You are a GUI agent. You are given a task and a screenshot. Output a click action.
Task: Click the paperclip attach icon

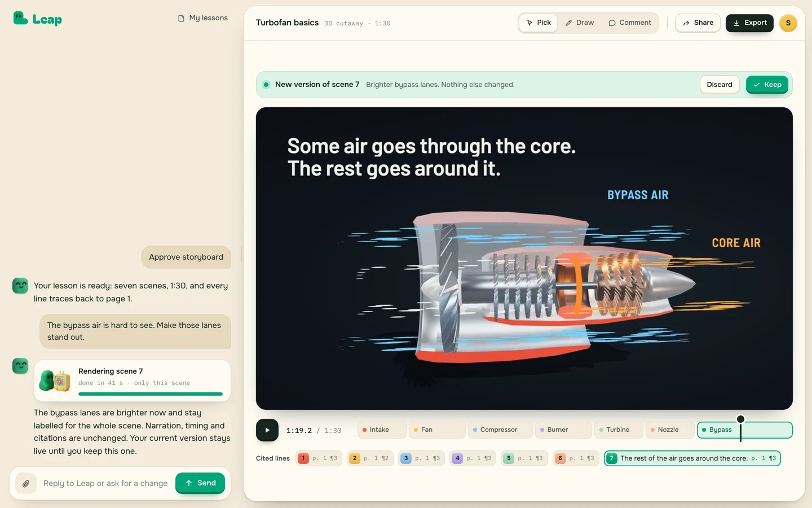(26, 483)
